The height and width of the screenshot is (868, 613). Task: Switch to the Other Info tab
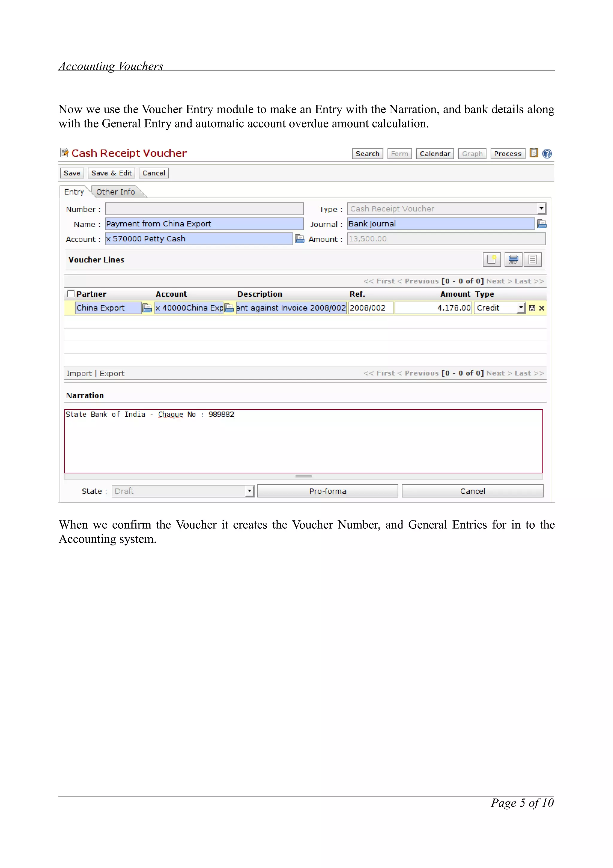coord(116,192)
